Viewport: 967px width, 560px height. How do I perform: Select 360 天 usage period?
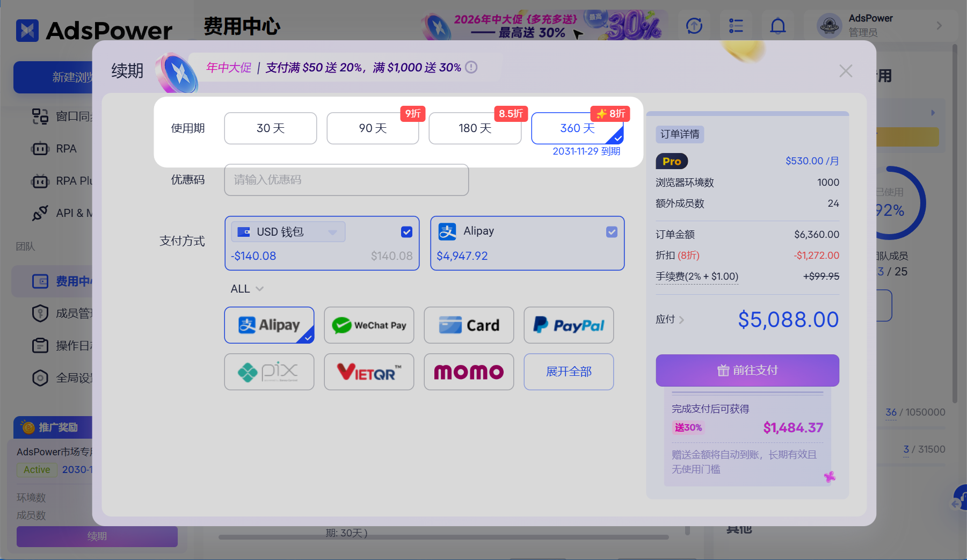click(x=578, y=128)
